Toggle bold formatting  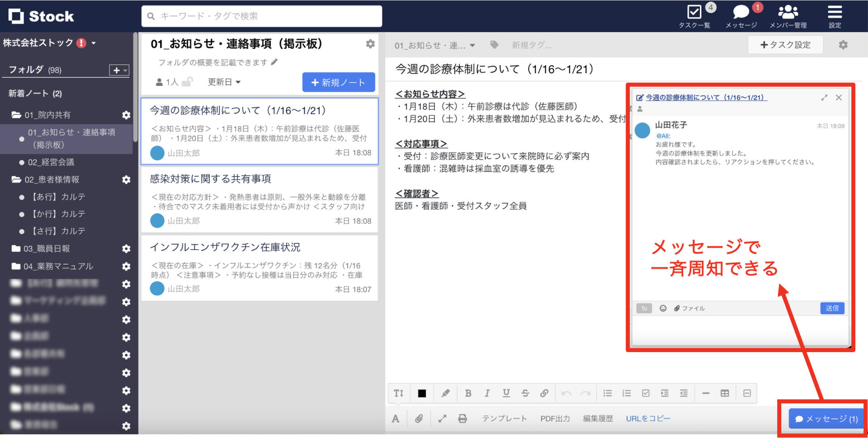click(x=468, y=393)
